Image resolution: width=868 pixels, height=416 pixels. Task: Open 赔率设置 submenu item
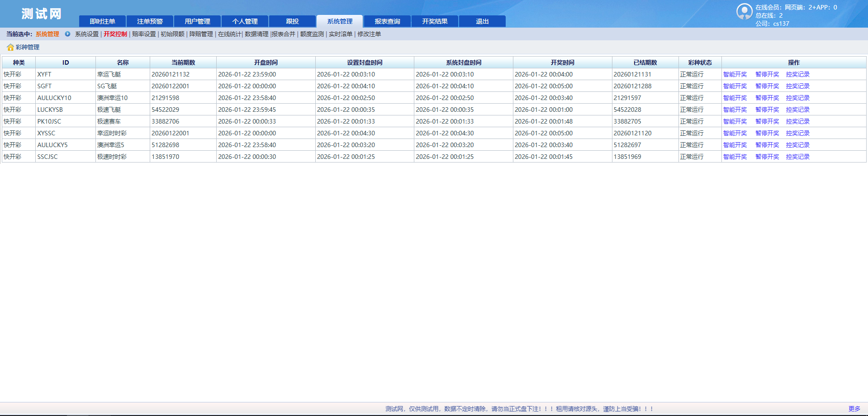144,34
